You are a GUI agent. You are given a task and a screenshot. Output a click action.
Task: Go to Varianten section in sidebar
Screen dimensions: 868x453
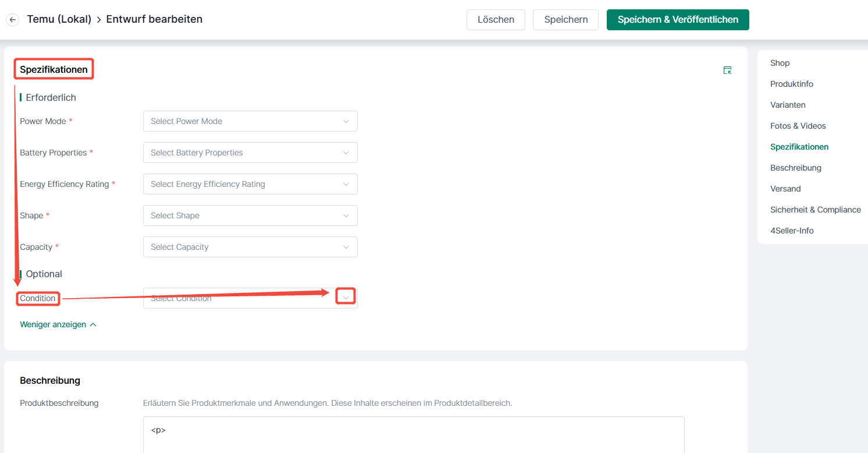(x=788, y=105)
